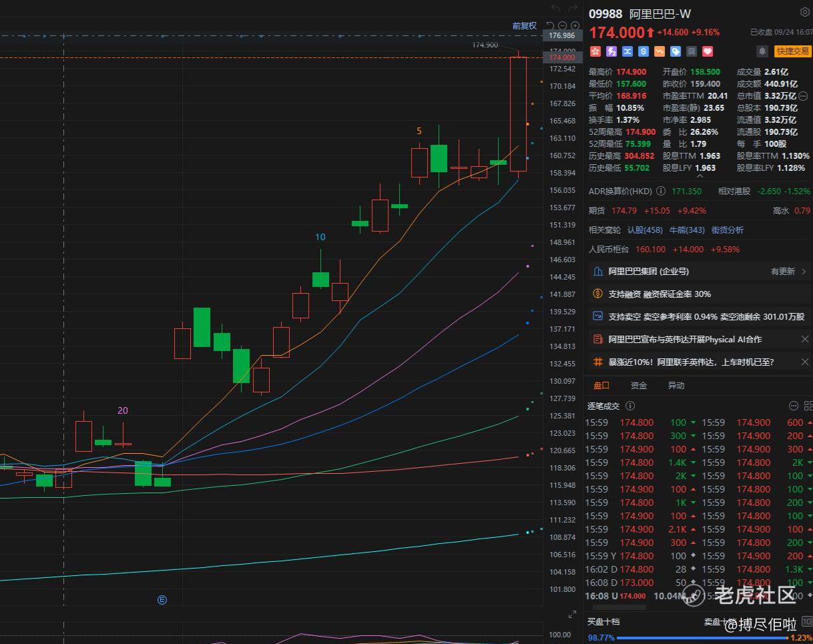Expand the 有更新 chevron arrow

click(x=804, y=272)
